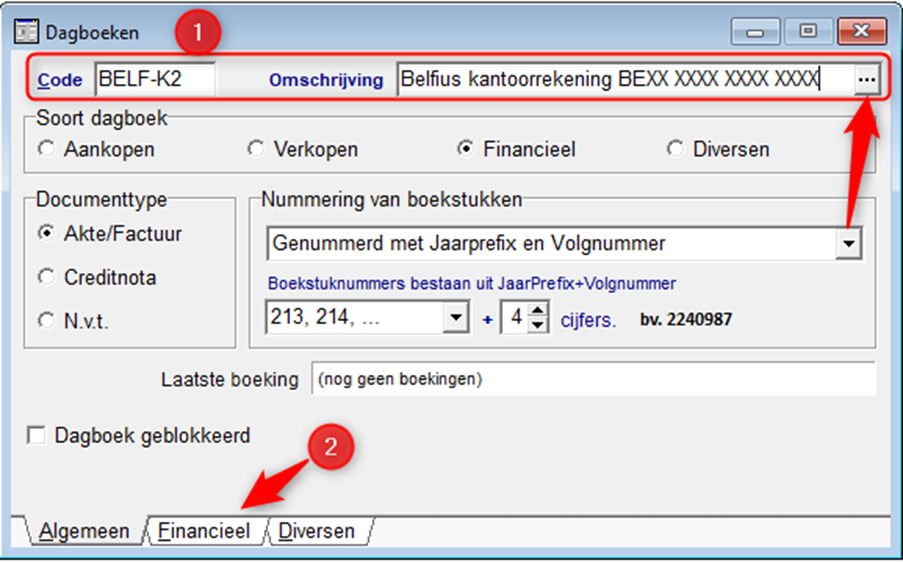Choose Akte/Factuur document type

(x=46, y=233)
